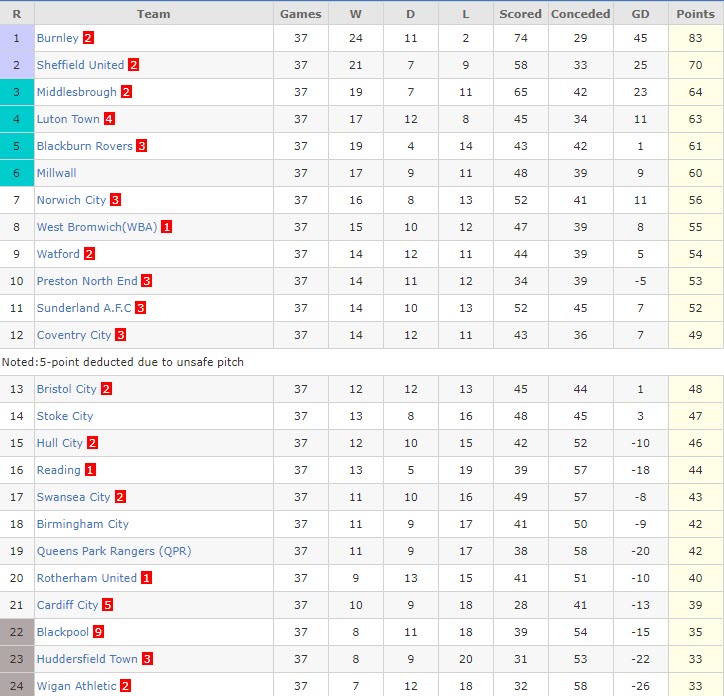
Task: Click the teal rank 3 cell
Action: (x=17, y=92)
